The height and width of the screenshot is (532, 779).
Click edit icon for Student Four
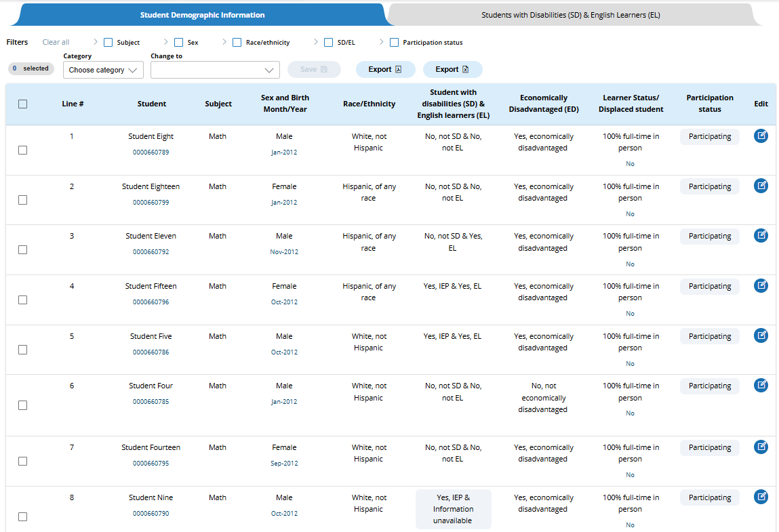761,386
